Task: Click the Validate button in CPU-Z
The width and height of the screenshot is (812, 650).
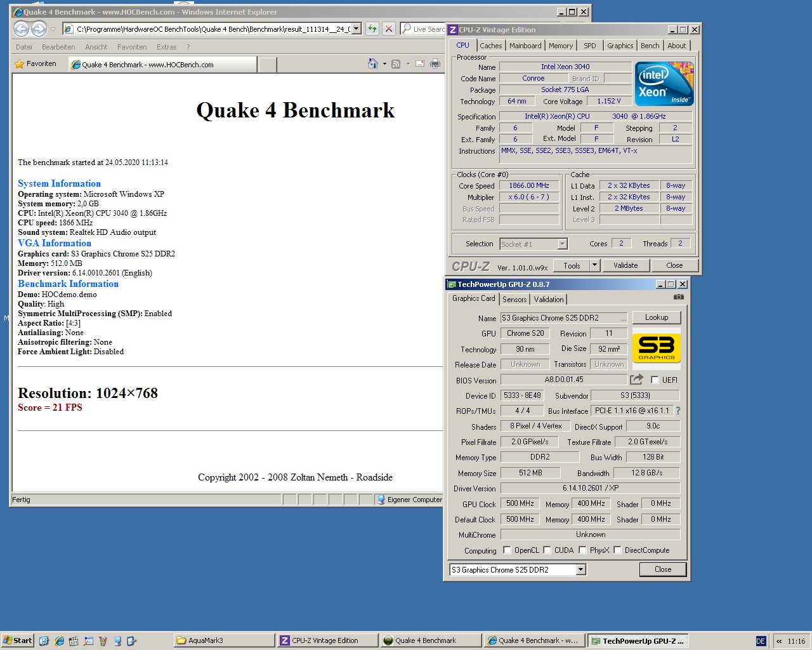Action: (x=625, y=265)
